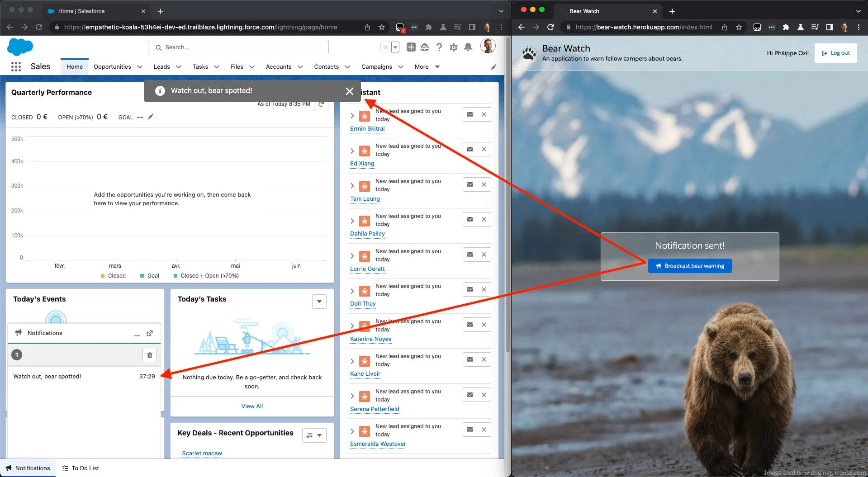Open the To Do List utility item
The height and width of the screenshot is (477, 868).
click(x=81, y=468)
